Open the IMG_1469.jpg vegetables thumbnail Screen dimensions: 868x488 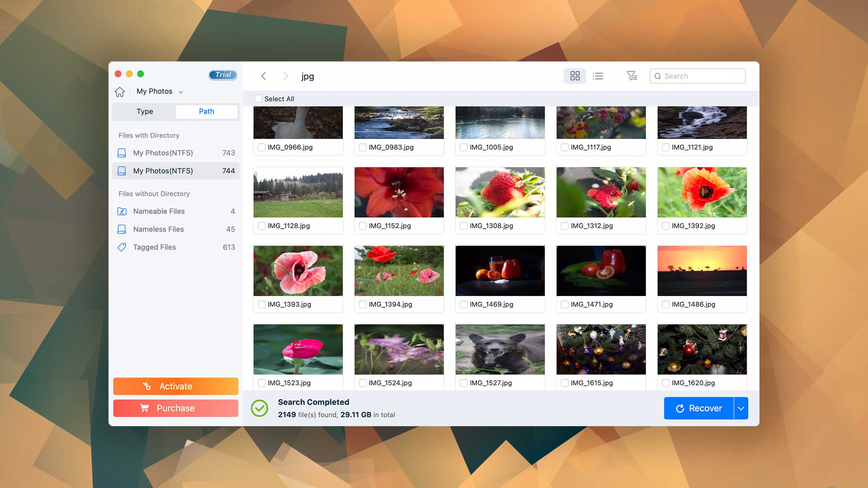500,271
